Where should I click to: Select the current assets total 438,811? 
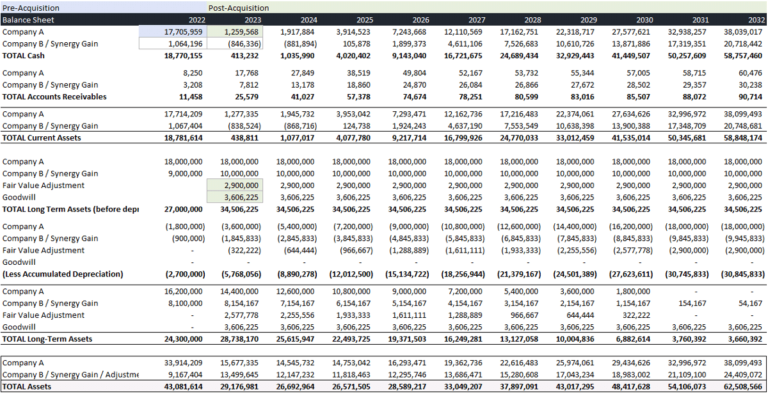(x=246, y=138)
